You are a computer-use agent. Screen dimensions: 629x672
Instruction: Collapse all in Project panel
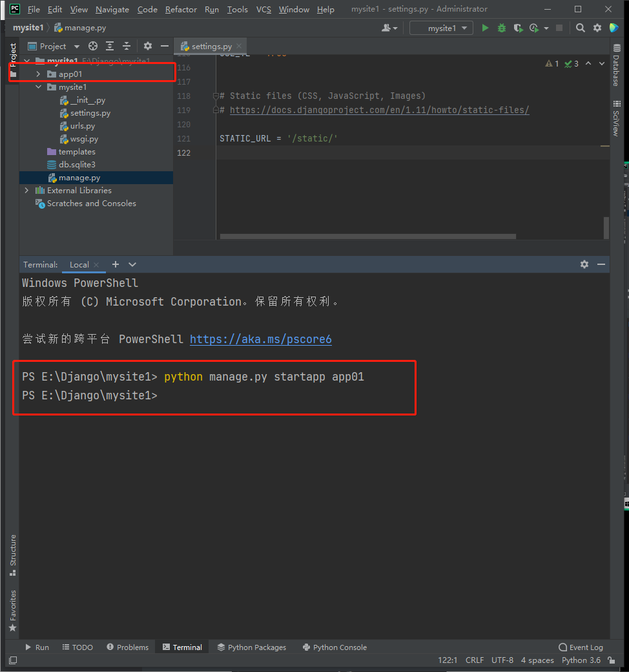click(127, 47)
